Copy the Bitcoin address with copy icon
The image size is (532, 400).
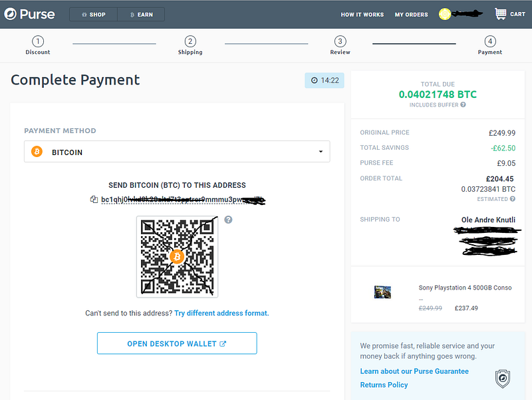pos(94,199)
